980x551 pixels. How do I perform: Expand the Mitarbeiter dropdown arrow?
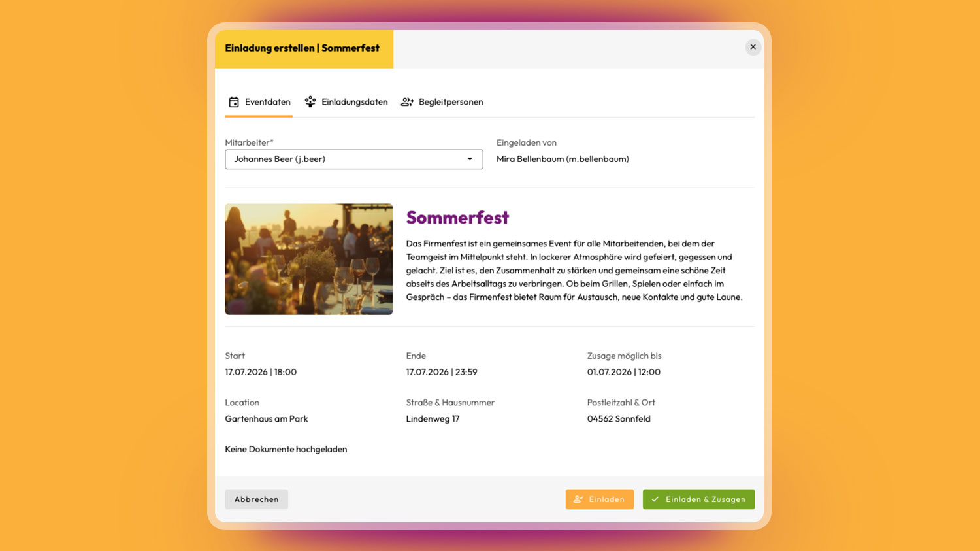[x=469, y=159]
